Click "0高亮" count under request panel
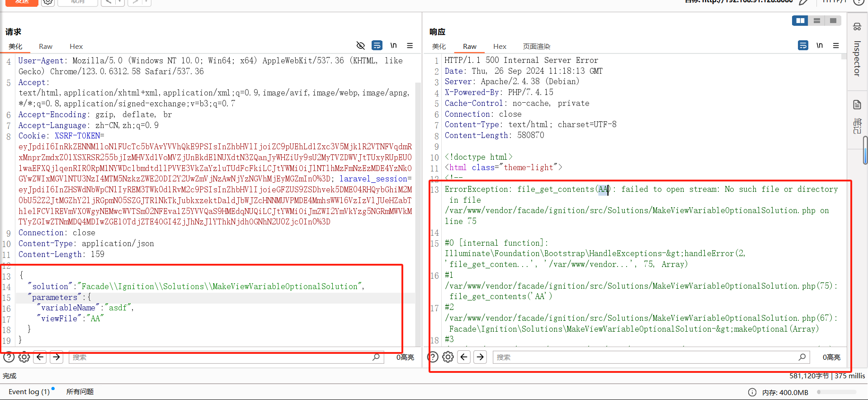 405,357
